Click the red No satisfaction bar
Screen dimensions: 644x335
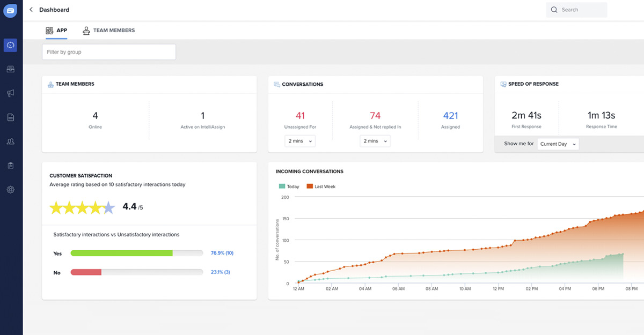click(86, 272)
